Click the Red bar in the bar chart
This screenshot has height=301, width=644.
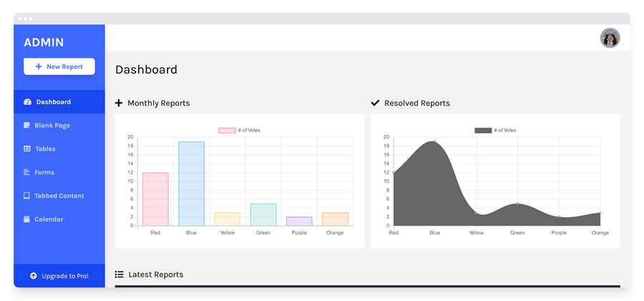[x=155, y=199]
